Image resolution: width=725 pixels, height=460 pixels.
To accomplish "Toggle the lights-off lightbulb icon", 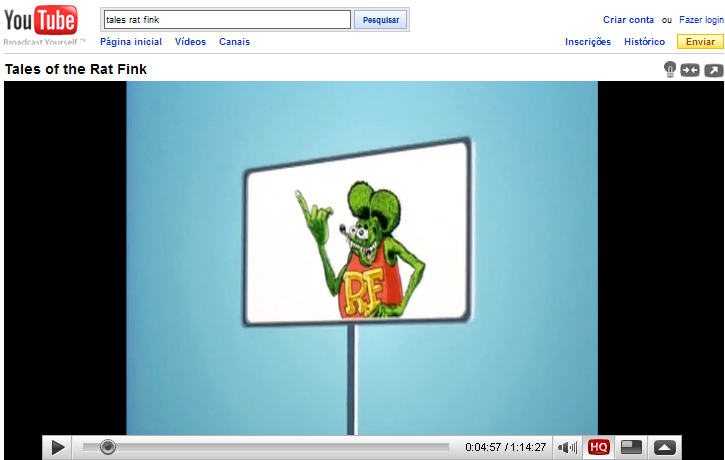I will [670, 69].
